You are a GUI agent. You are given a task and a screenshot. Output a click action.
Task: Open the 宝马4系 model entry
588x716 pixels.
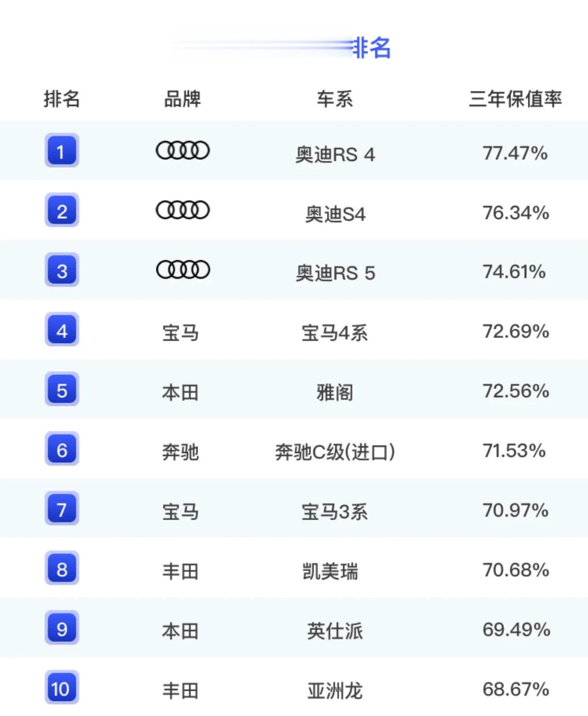[x=335, y=333]
